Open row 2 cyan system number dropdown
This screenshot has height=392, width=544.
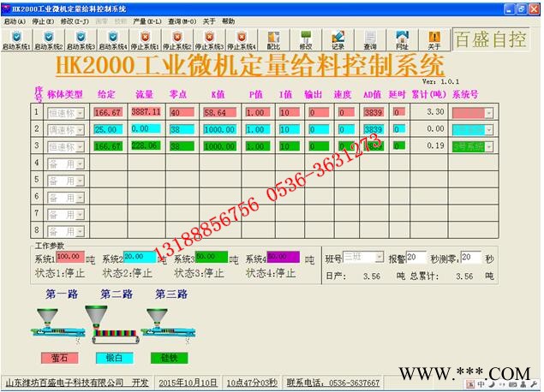[489, 130]
